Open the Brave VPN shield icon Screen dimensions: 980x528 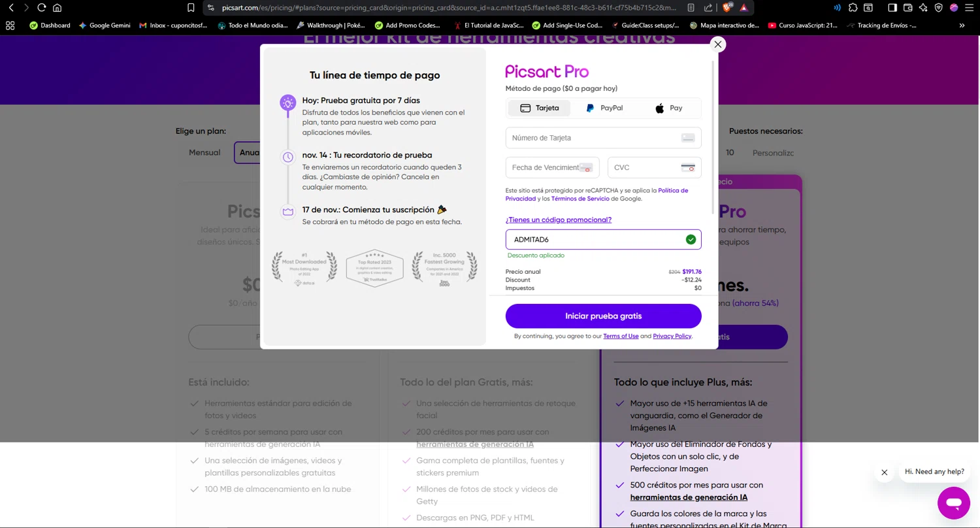pyautogui.click(x=939, y=8)
